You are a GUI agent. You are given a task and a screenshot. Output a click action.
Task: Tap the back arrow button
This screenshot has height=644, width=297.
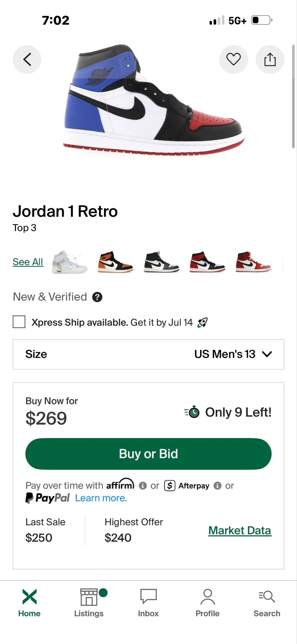tap(27, 59)
